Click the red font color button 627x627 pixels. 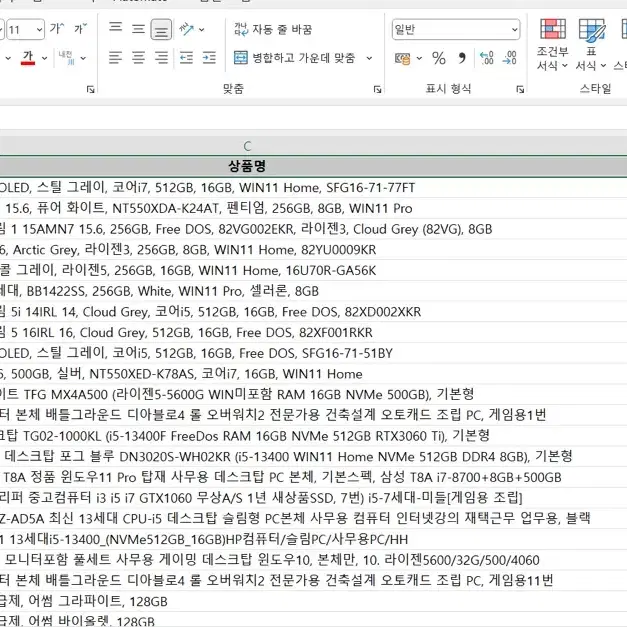pyautogui.click(x=28, y=58)
